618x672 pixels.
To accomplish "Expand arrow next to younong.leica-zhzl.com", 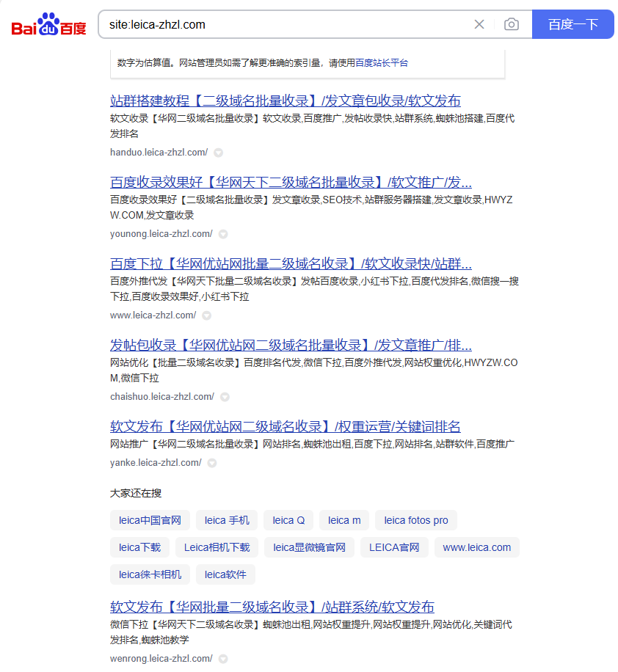I will (x=223, y=234).
